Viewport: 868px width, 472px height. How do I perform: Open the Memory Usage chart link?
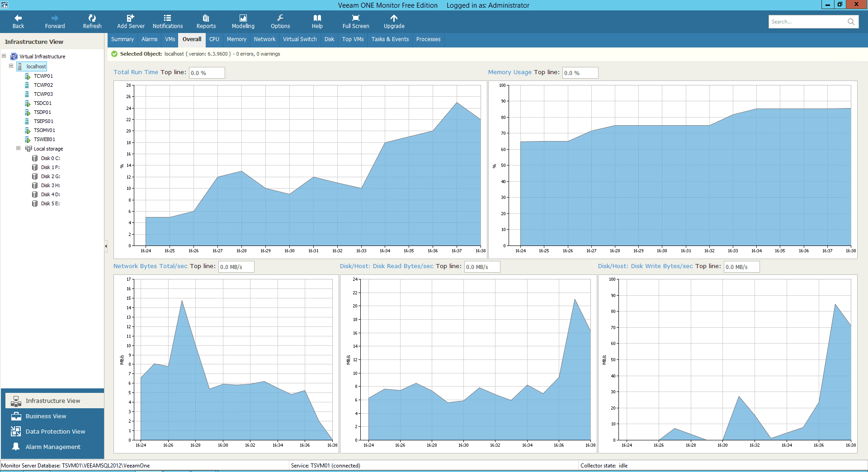509,72
